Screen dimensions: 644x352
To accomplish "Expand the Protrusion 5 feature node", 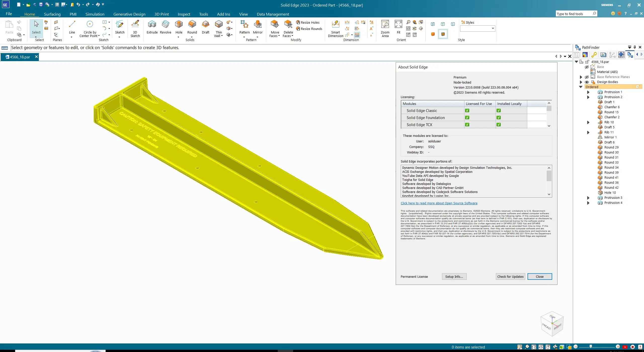I will point(588,198).
